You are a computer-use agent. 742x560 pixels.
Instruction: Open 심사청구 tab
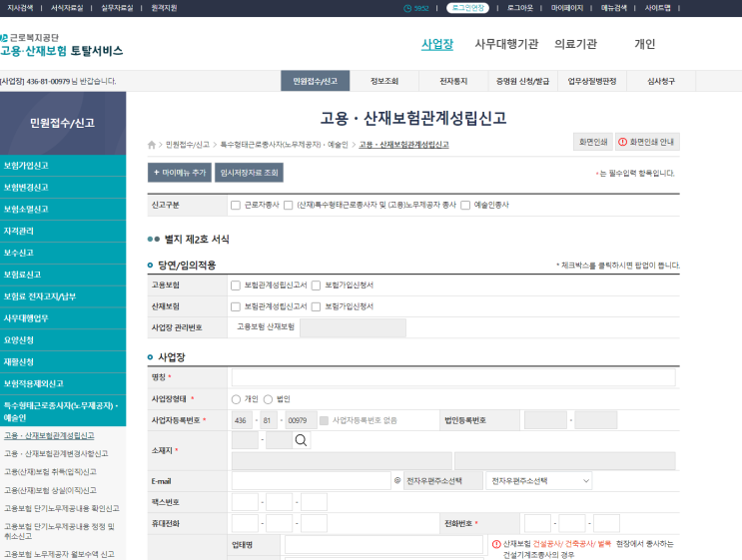[661, 81]
